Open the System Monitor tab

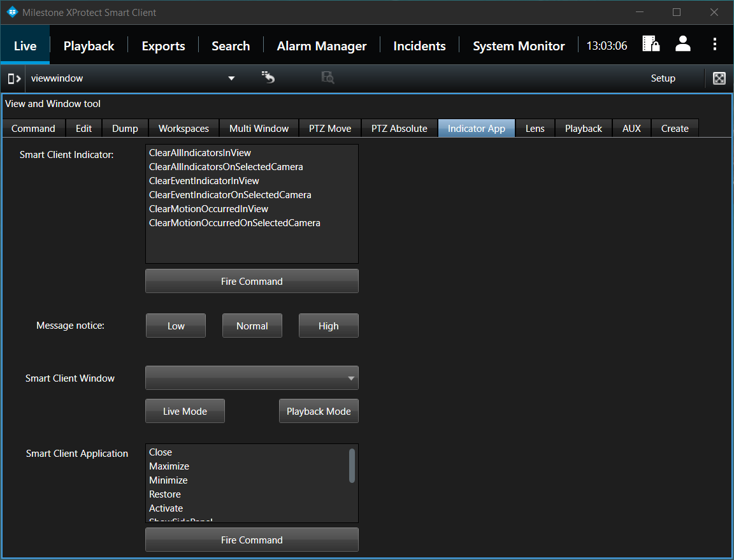click(519, 46)
